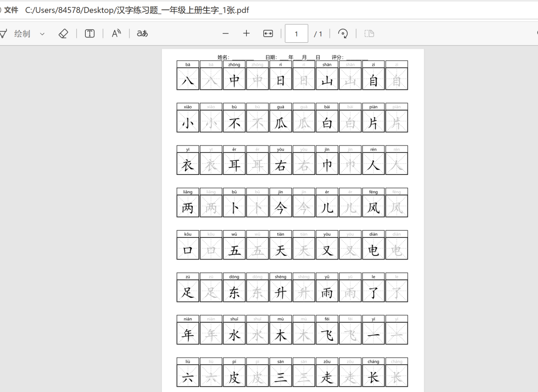Click the dark character 水 cell
The width and height of the screenshot is (538, 392).
pos(234,333)
